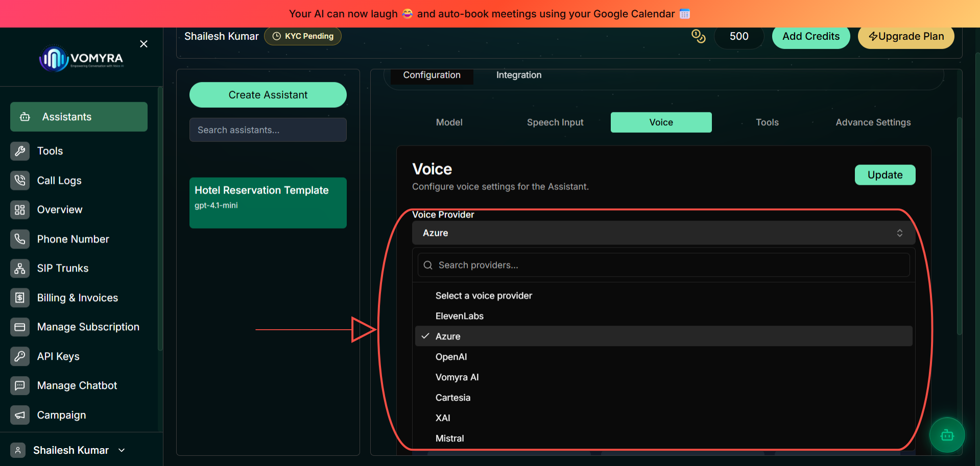Open the Model tab
This screenshot has width=980, height=466.
tap(449, 122)
